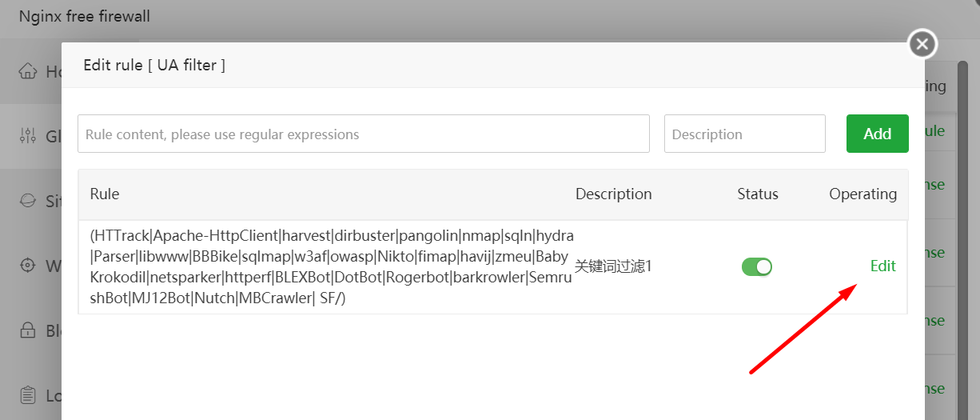The height and width of the screenshot is (420, 980).
Task: Click the crosshair target icon in sidebar
Action: coord(28,265)
